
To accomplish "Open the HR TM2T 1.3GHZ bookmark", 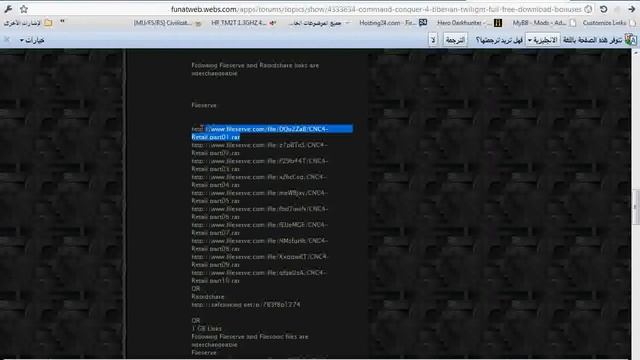I will click(x=244, y=23).
